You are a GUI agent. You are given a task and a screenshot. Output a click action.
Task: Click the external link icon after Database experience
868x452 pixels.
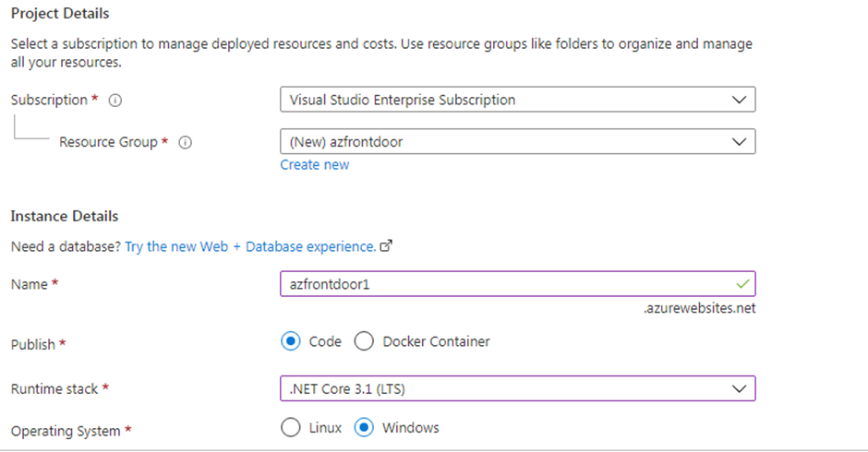(386, 245)
